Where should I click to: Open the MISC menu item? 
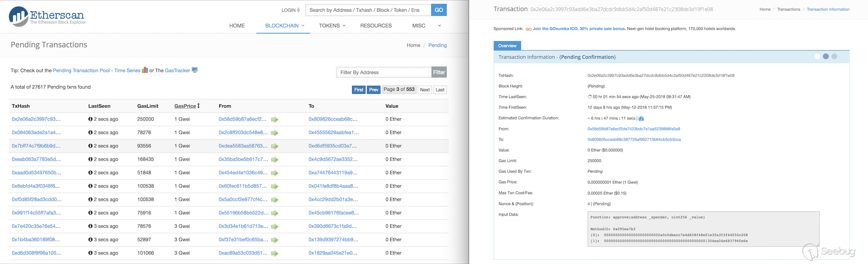(x=419, y=26)
